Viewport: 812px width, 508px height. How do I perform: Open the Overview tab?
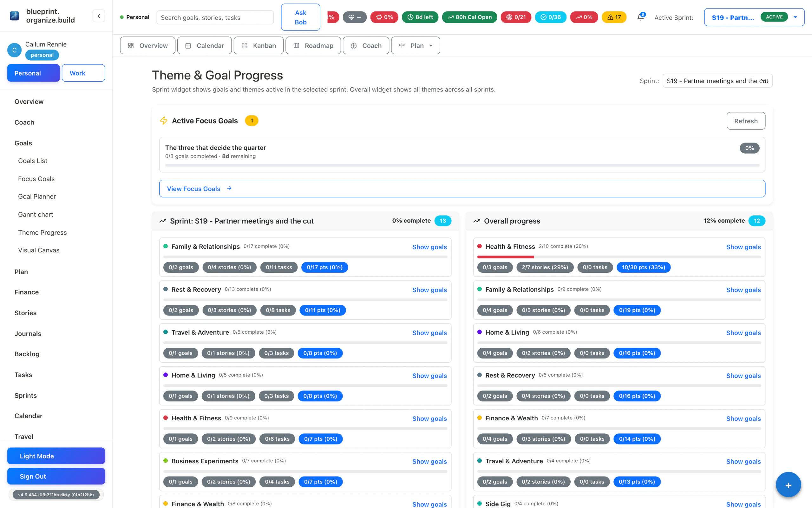click(147, 45)
